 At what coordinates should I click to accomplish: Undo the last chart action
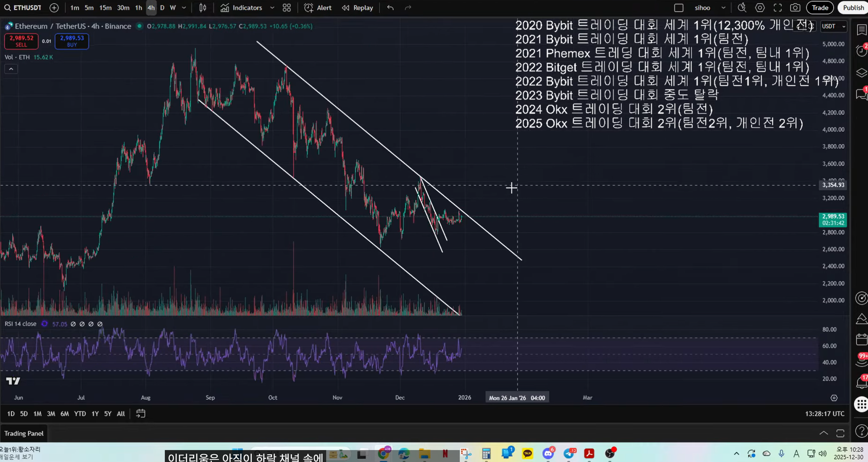390,8
